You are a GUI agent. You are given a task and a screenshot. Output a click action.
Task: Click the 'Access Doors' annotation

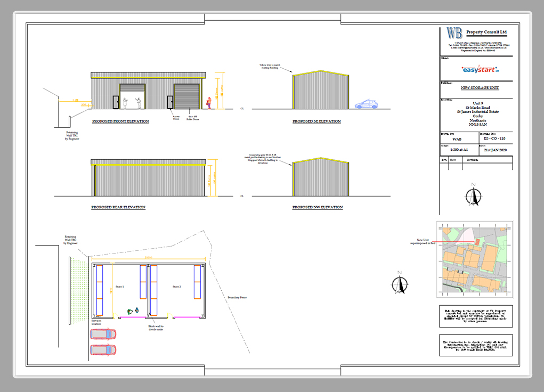click(176, 118)
